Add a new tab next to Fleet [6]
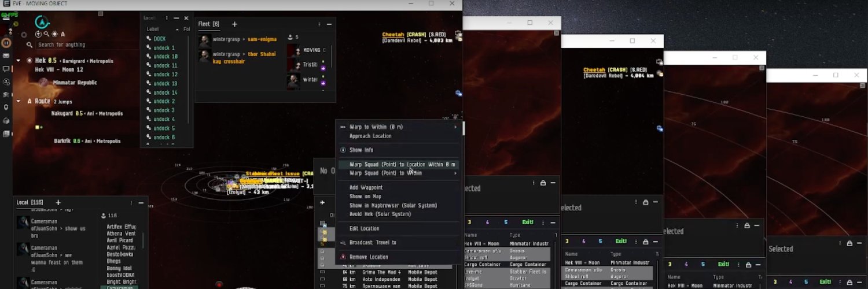This screenshot has height=289, width=868. [x=234, y=24]
